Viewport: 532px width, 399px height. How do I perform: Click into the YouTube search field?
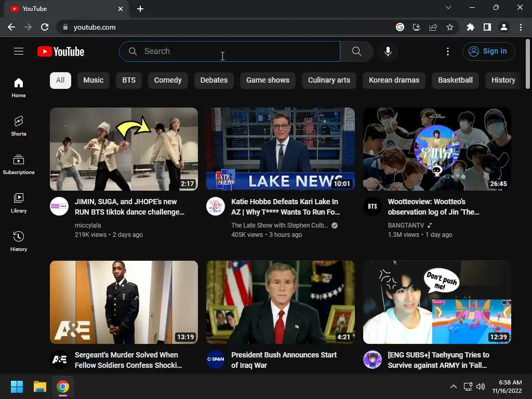coord(230,51)
